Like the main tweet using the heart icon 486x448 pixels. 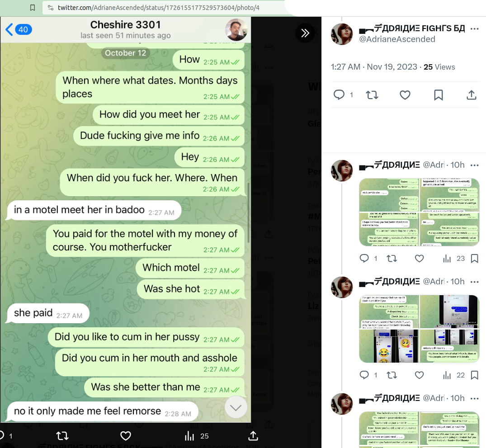pyautogui.click(x=405, y=95)
